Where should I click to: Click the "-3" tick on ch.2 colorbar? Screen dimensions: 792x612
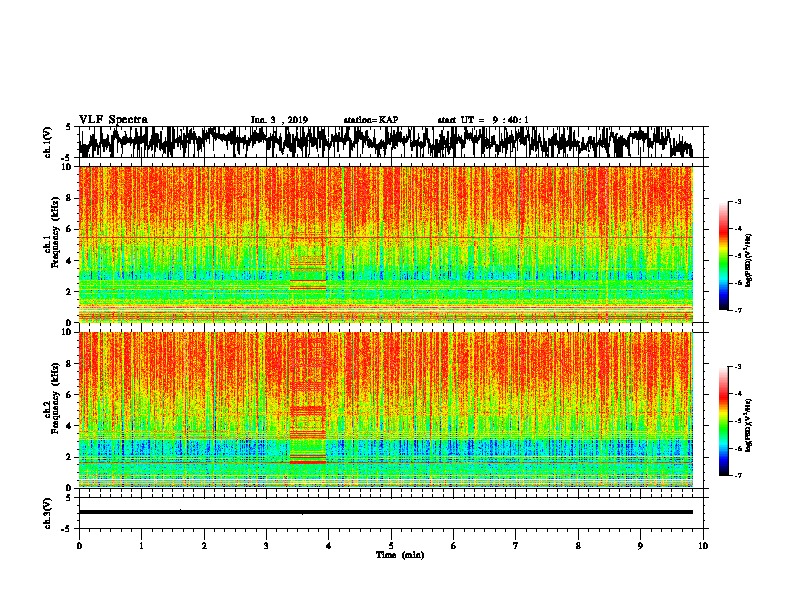(737, 367)
